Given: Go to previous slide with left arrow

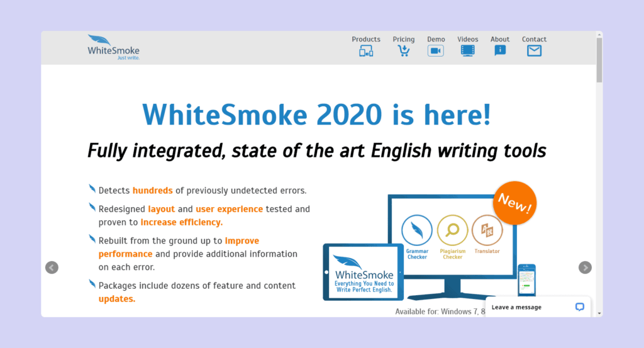Looking at the screenshot, I should pos(52,267).
